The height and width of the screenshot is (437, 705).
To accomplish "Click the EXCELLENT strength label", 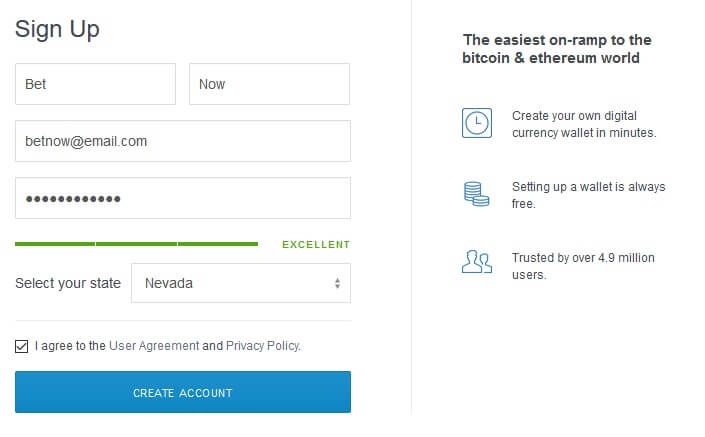I will pyautogui.click(x=316, y=245).
